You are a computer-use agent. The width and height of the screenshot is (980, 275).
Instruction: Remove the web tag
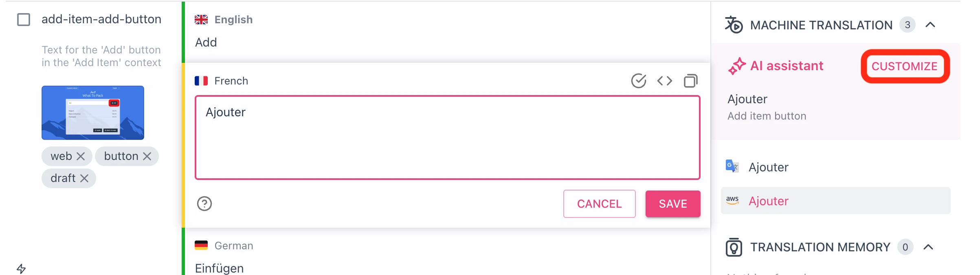(81, 156)
